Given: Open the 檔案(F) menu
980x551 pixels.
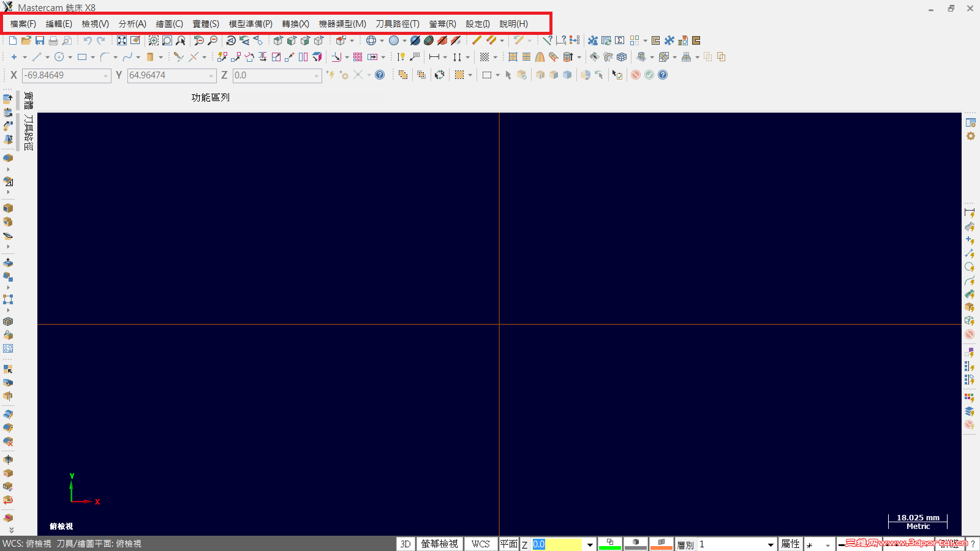Looking at the screenshot, I should pyautogui.click(x=23, y=24).
